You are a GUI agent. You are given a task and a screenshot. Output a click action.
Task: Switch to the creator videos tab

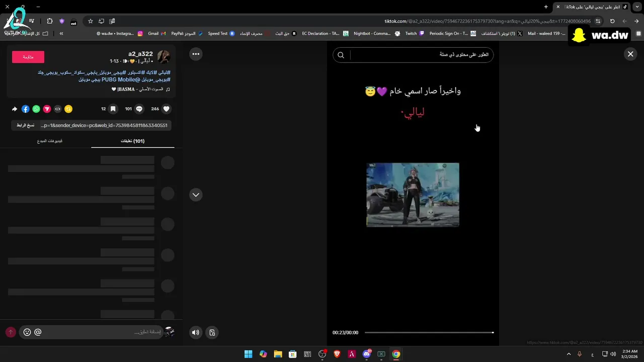(50, 141)
